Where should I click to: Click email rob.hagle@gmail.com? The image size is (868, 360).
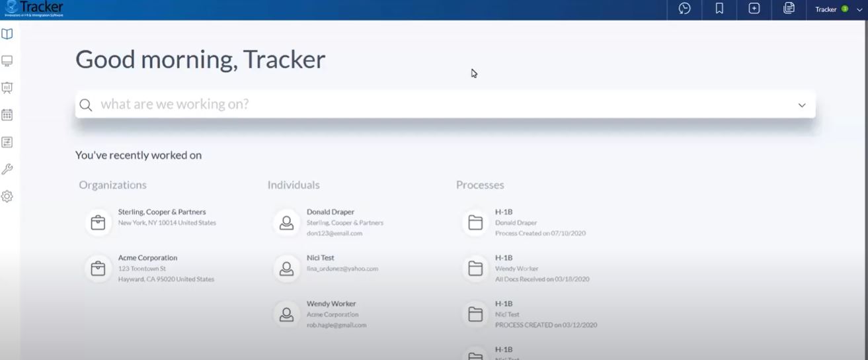click(336, 326)
